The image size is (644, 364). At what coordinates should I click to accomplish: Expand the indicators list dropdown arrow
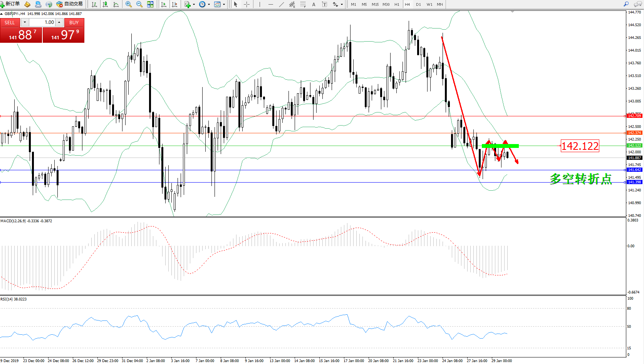194,5
